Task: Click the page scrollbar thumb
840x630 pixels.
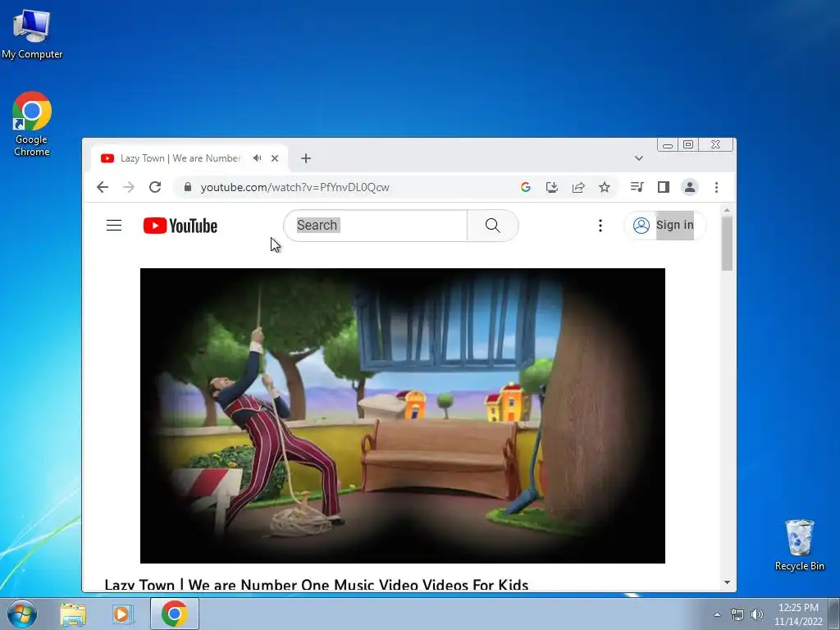Action: coord(727,243)
